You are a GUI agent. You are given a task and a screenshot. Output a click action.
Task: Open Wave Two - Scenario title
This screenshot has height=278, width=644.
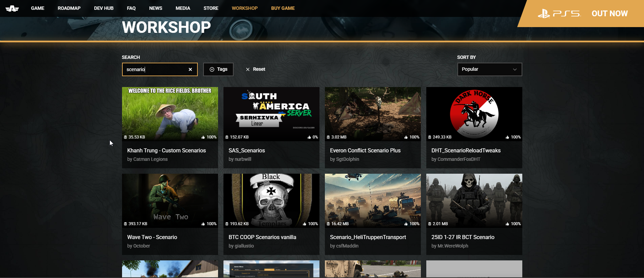coord(152,237)
